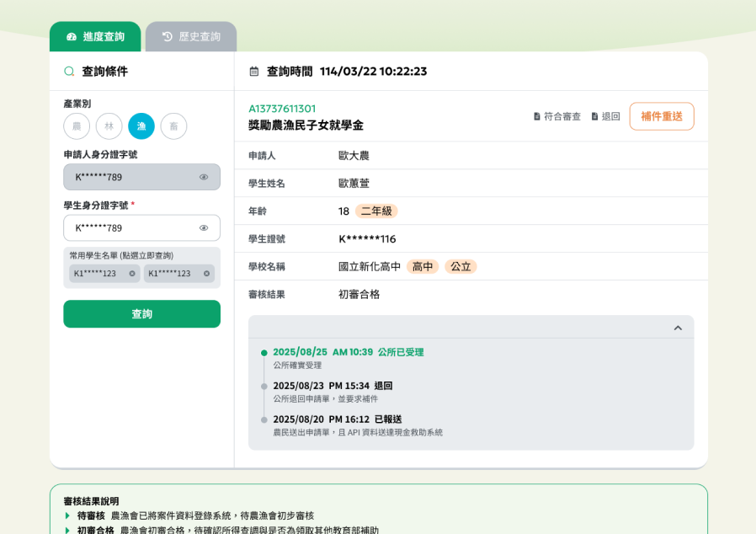Switch to the 歷史查詢 tab
This screenshot has height=534, width=756.
point(191,37)
